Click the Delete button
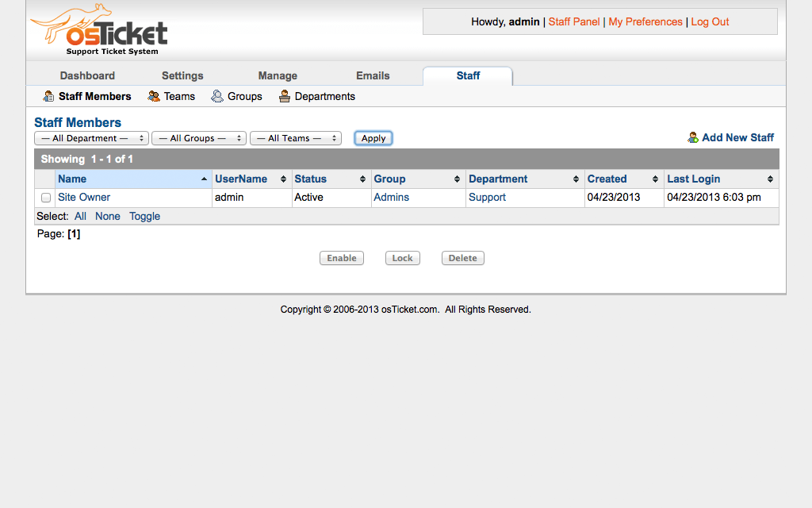The height and width of the screenshot is (508, 812). (x=462, y=258)
